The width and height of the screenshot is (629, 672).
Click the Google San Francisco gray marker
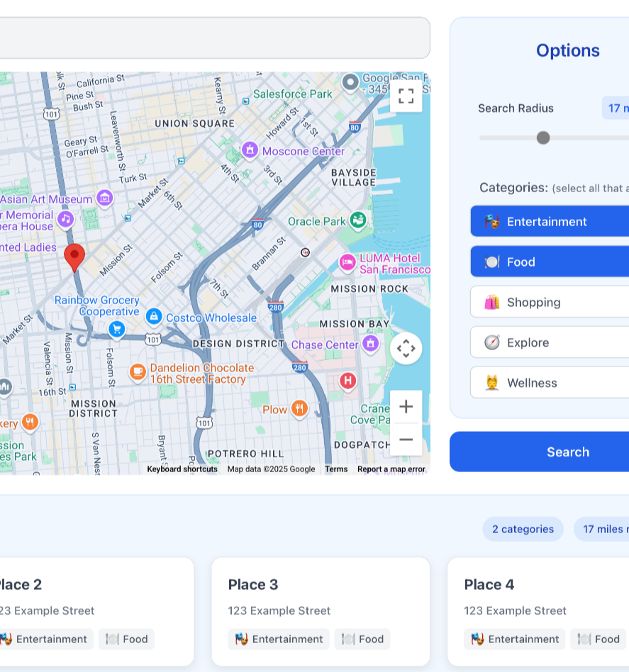pyautogui.click(x=350, y=82)
